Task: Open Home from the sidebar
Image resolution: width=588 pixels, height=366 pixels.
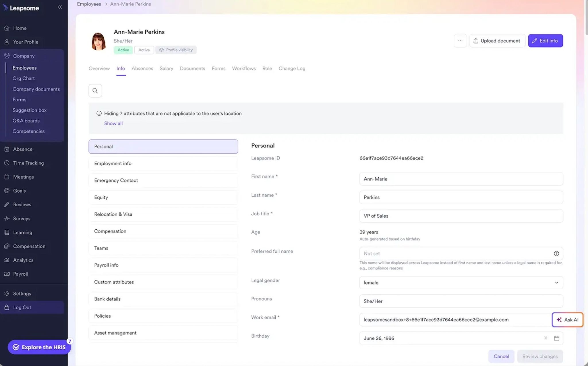Action: click(x=20, y=28)
